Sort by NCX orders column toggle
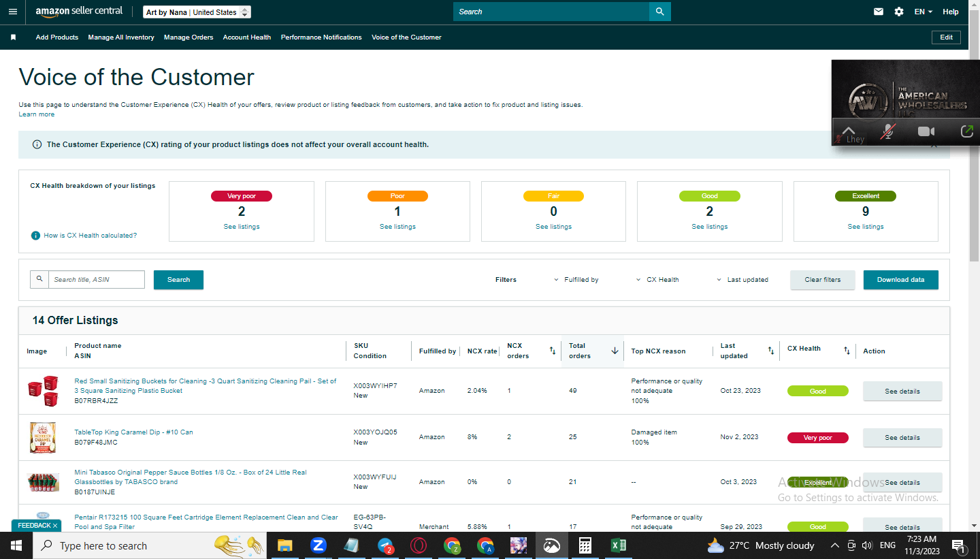This screenshot has height=559, width=980. pos(553,351)
